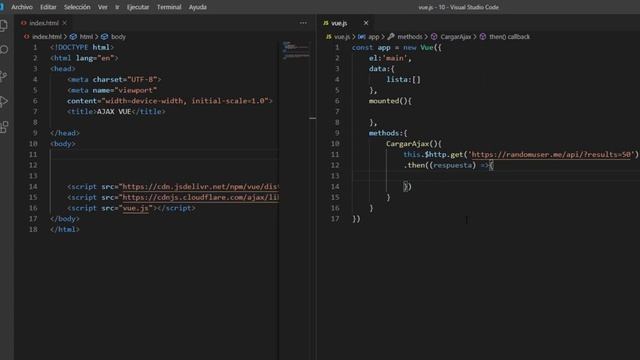
Task: Click the 'lista:[]' text in vue.js
Action: [403, 80]
